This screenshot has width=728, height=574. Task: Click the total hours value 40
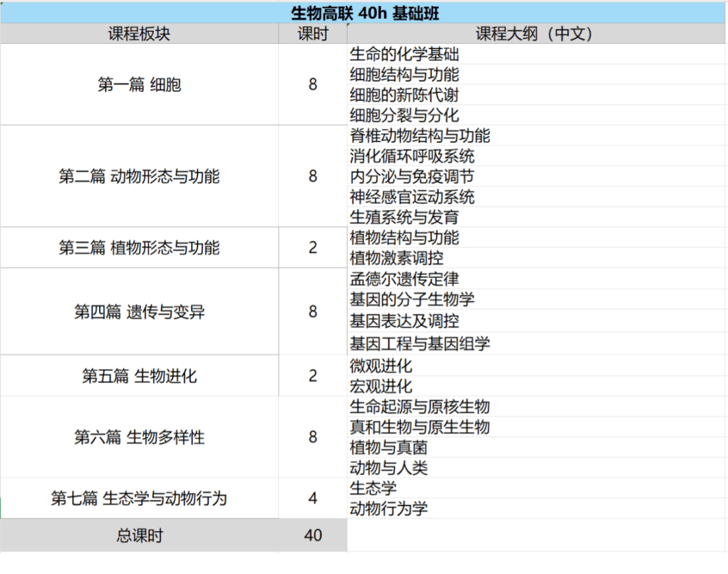313,536
